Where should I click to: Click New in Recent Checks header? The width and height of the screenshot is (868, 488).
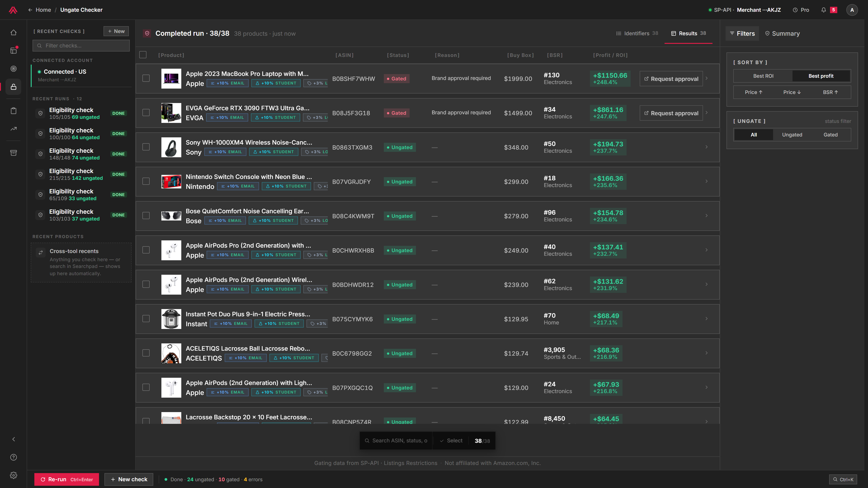116,31
